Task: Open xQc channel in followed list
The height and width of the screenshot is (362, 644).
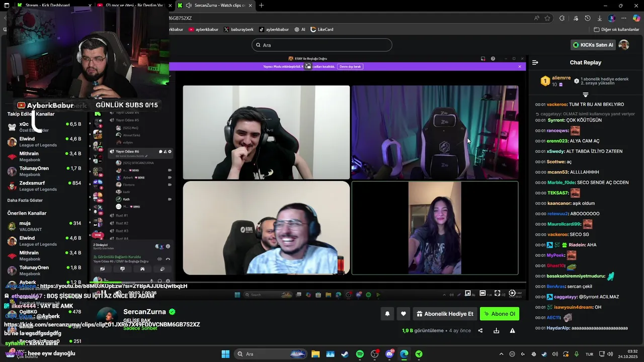Action: pos(44,127)
